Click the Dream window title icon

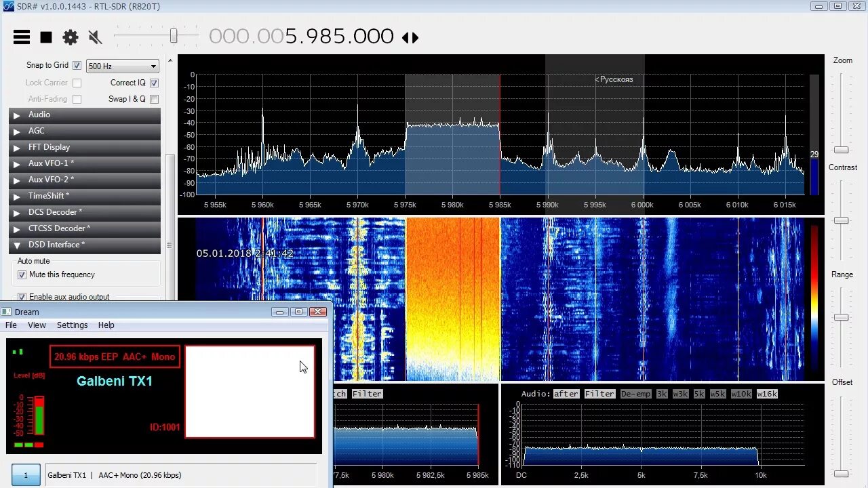click(x=6, y=312)
